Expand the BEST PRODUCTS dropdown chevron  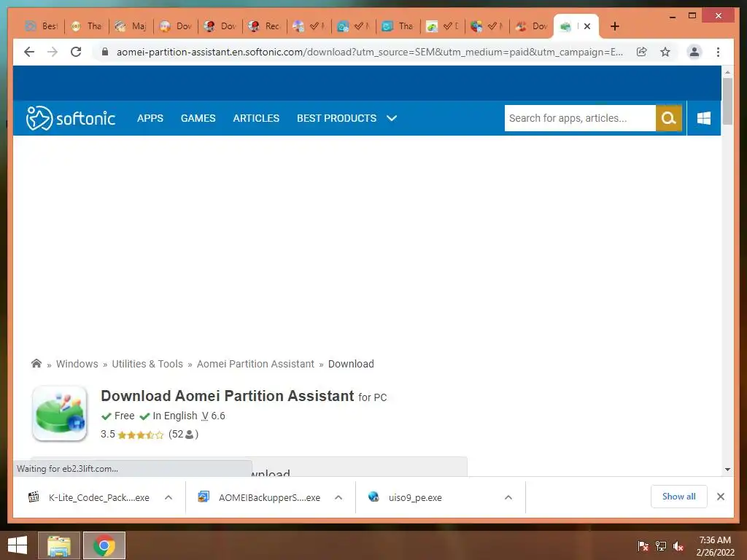click(x=392, y=118)
